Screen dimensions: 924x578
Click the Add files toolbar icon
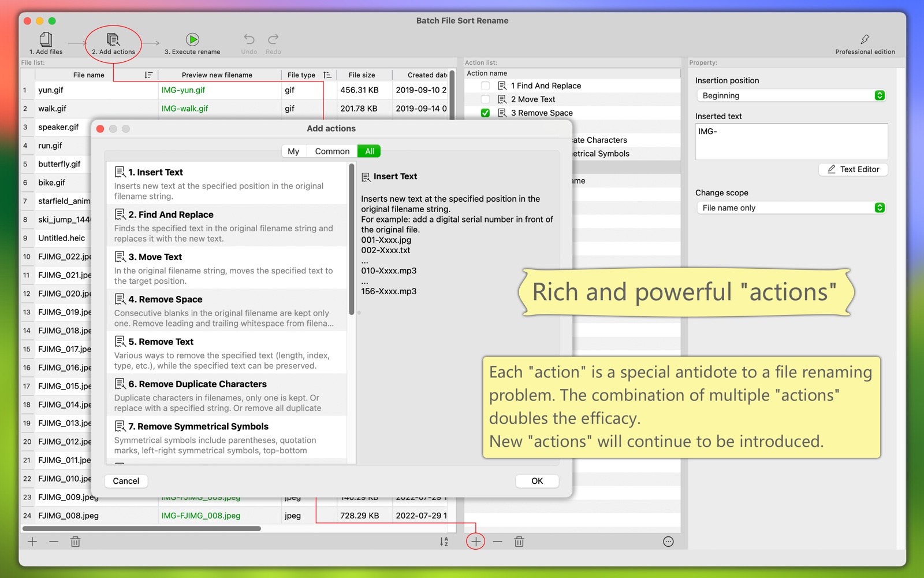[46, 39]
